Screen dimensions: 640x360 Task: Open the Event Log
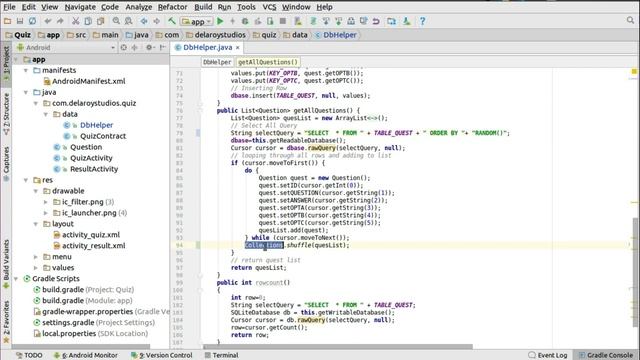coord(548,355)
